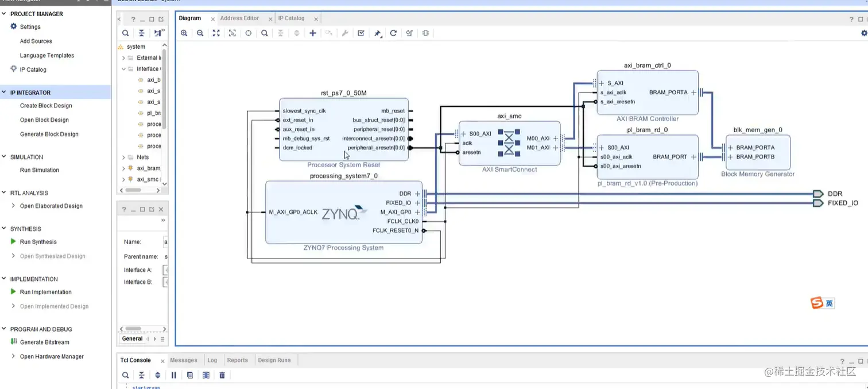This screenshot has width=868, height=389.
Task: Click the crosshair fit-selection icon in diagram toolbar
Action: (x=248, y=33)
